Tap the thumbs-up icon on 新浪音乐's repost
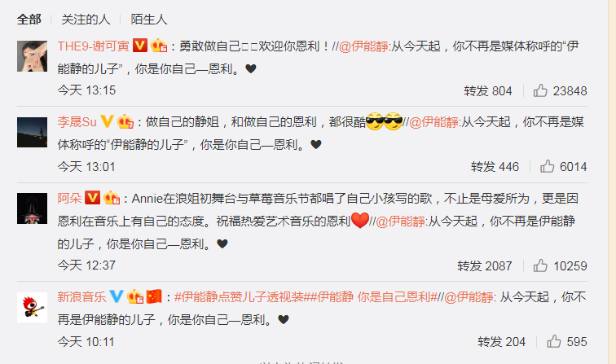 [554, 341]
